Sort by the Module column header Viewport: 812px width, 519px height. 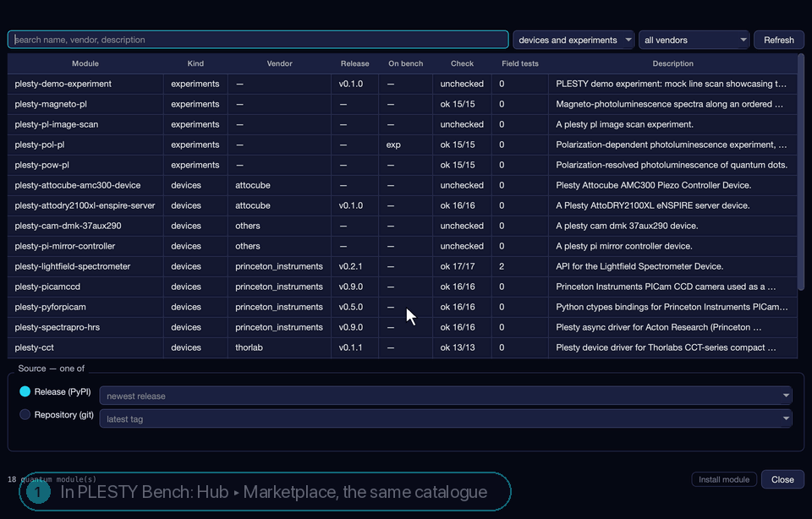coord(85,63)
